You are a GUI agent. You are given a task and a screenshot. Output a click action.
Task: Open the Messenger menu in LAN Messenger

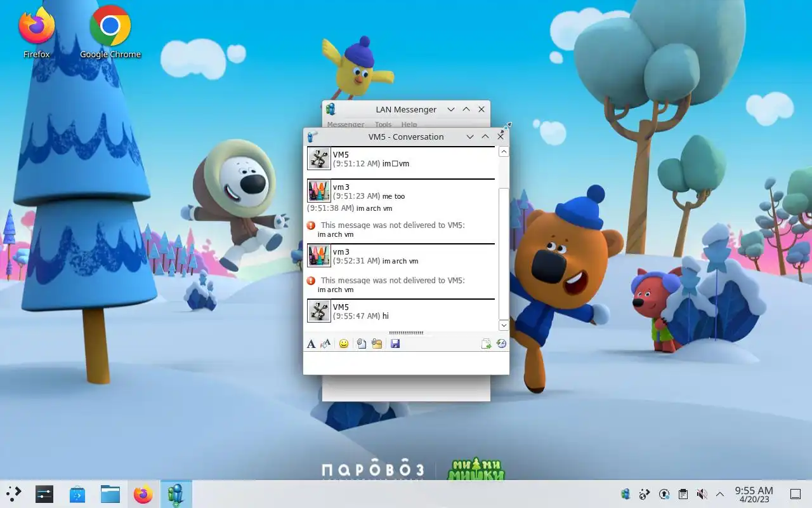tap(346, 124)
